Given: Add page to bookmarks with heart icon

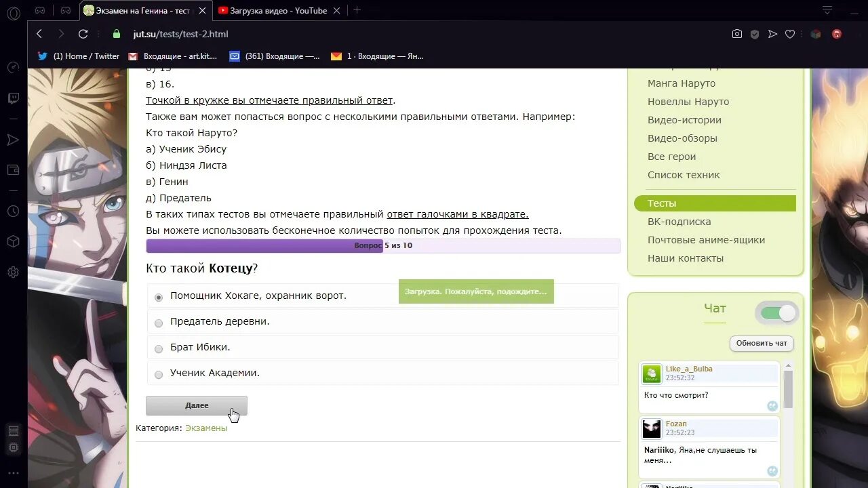Looking at the screenshot, I should pos(790,34).
